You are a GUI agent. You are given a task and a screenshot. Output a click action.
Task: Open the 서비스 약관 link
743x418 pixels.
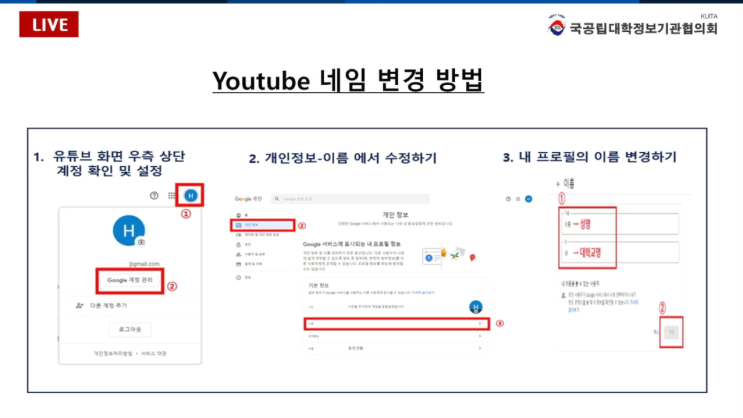point(154,354)
